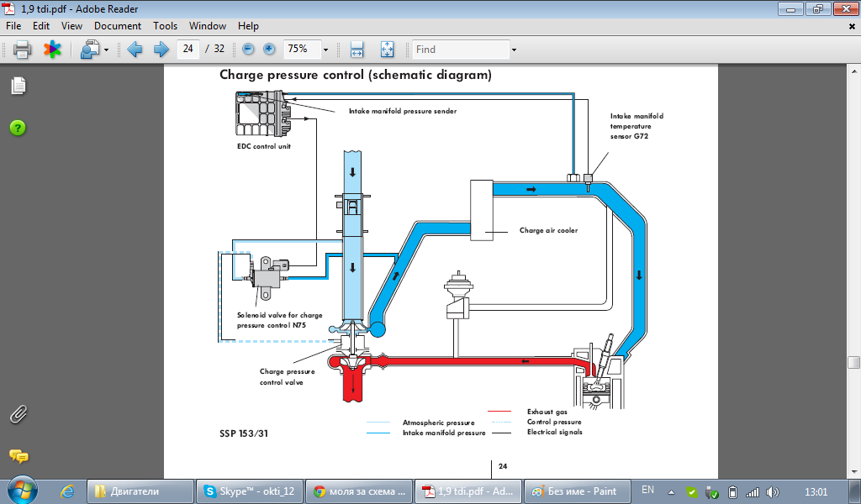Switch to Skype taskbar button

pyautogui.click(x=250, y=491)
